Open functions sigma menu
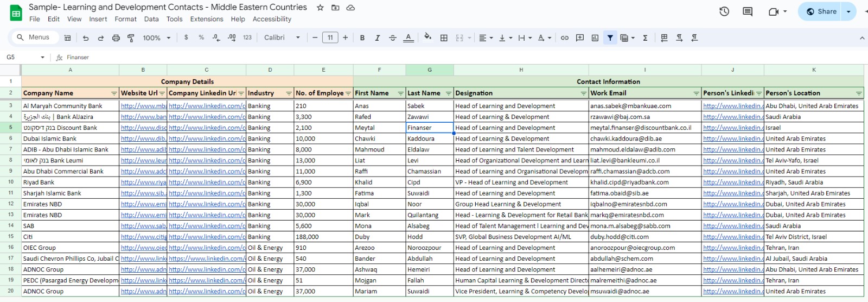Screen dimensions: 868x302 click(x=645, y=37)
